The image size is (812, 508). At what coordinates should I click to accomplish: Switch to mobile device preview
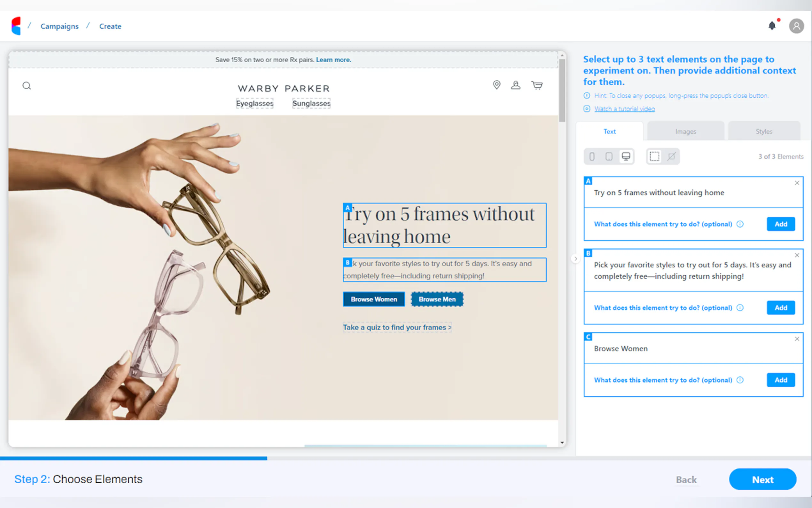pos(592,156)
